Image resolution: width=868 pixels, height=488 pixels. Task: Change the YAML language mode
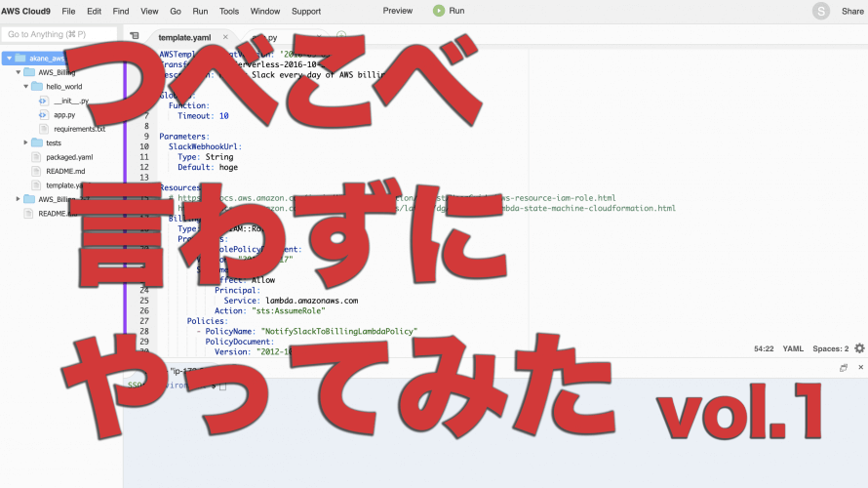point(793,348)
